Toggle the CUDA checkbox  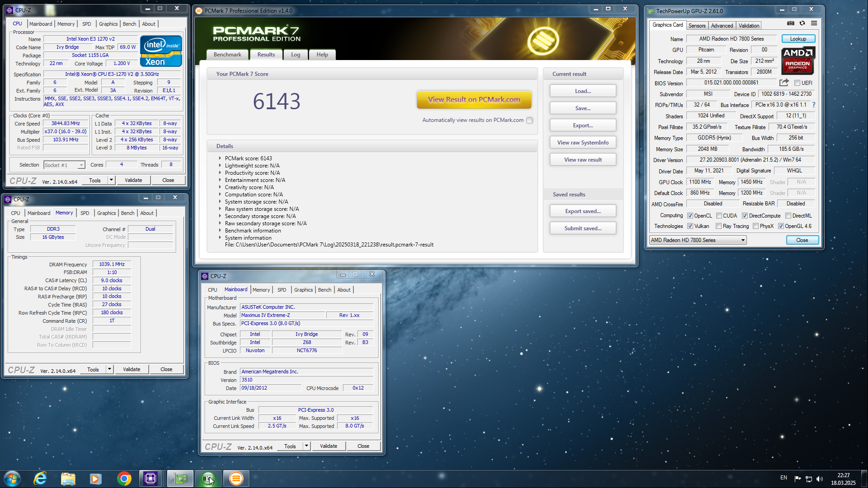[719, 216]
